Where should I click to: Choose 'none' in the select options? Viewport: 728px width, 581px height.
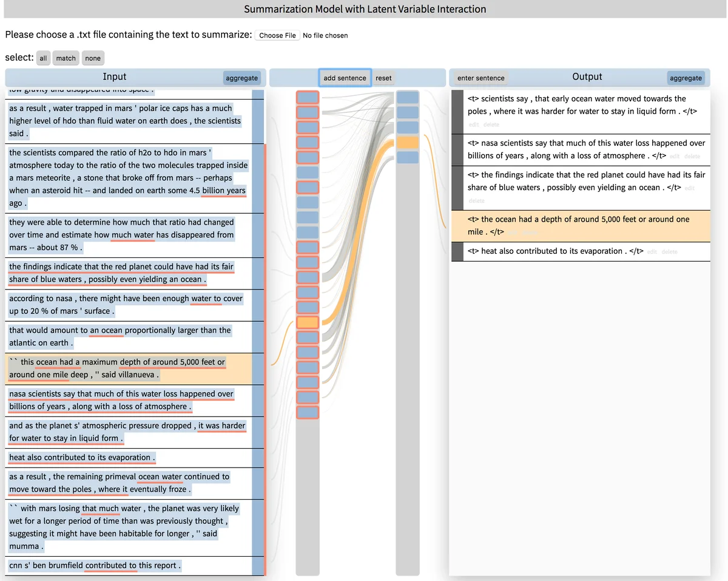click(93, 58)
